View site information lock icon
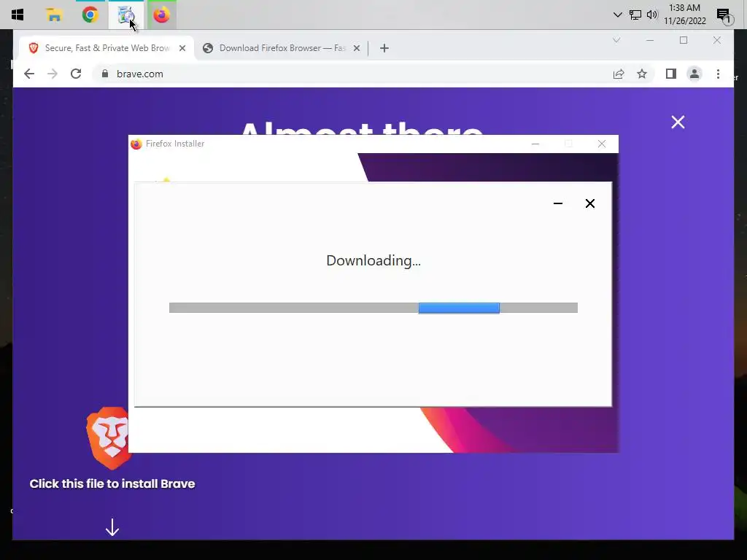 coord(105,74)
